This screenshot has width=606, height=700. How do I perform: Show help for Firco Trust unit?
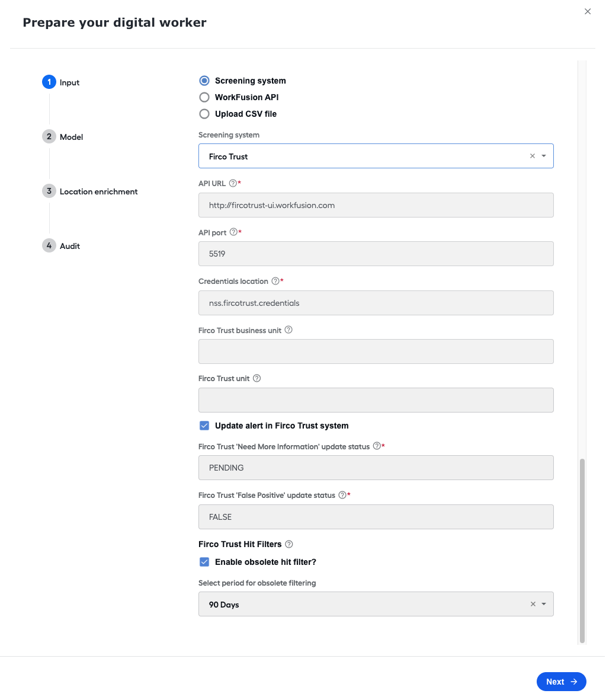(256, 379)
